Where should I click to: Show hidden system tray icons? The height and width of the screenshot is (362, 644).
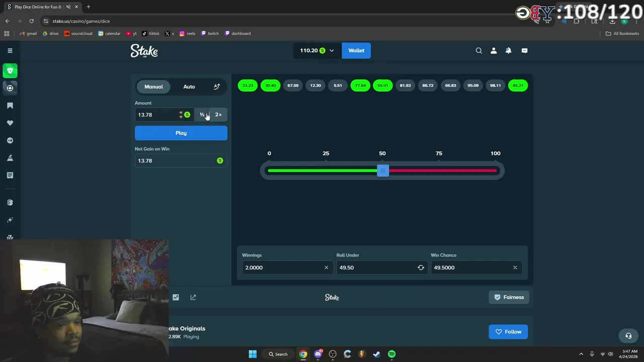pos(581,354)
